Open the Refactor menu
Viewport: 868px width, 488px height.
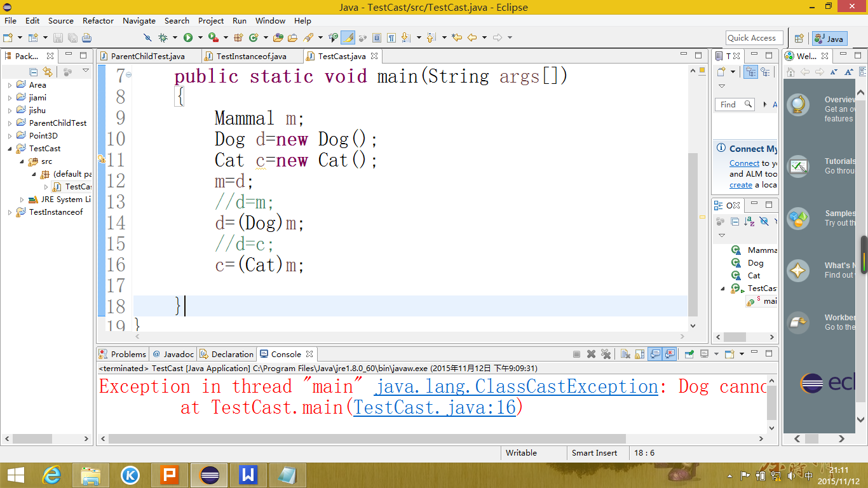[x=98, y=20]
